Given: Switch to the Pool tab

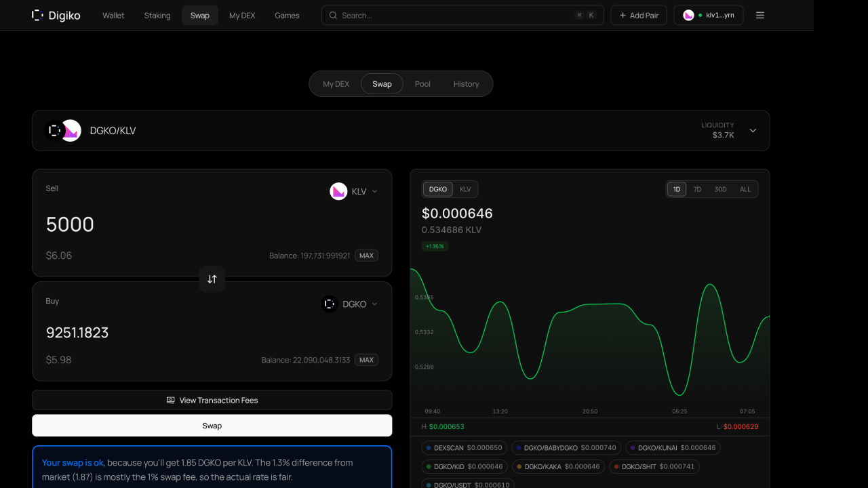Looking at the screenshot, I should (422, 83).
